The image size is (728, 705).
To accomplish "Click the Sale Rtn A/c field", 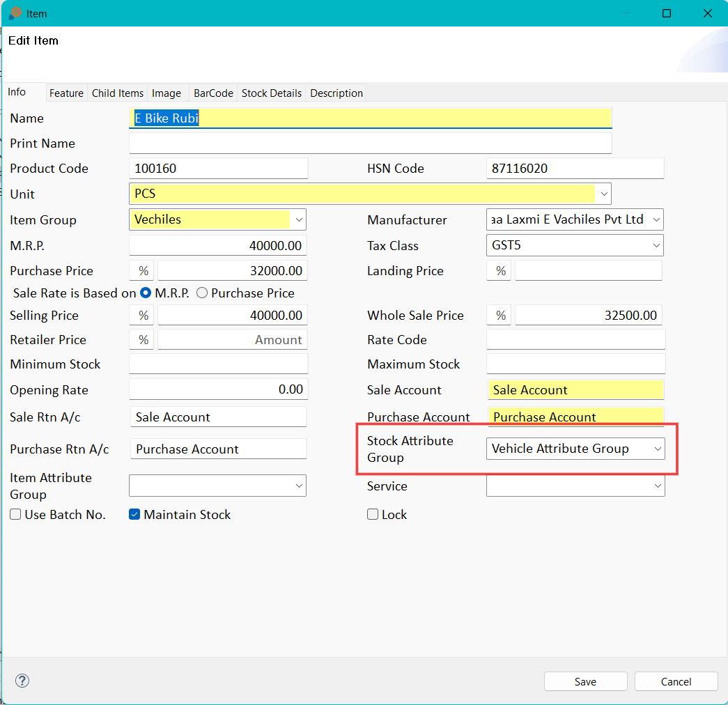I will [218, 417].
